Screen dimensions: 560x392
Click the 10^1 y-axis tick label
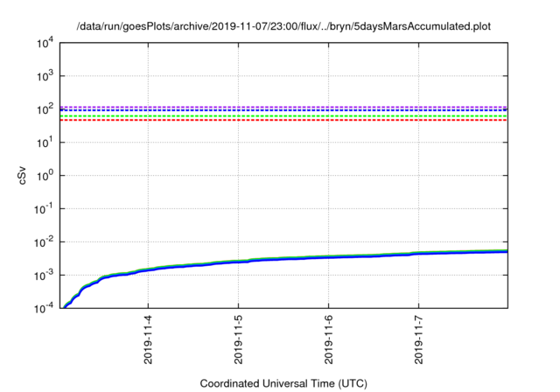(45, 143)
